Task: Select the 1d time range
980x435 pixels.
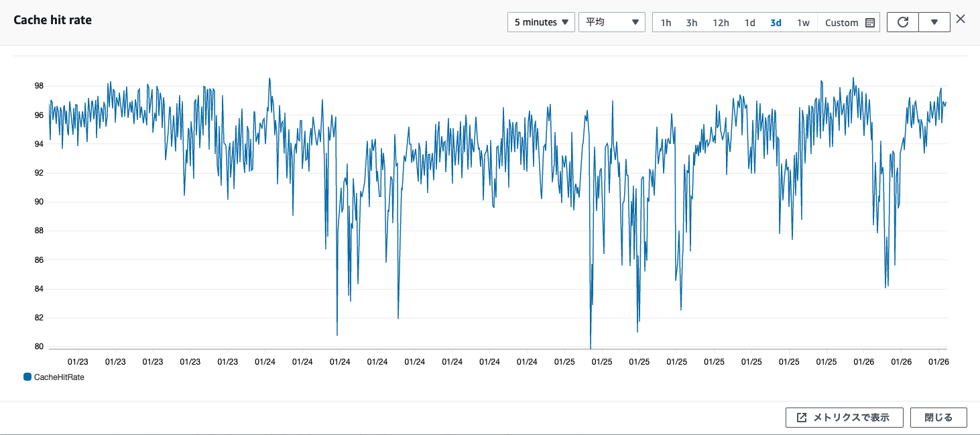Action: 749,23
